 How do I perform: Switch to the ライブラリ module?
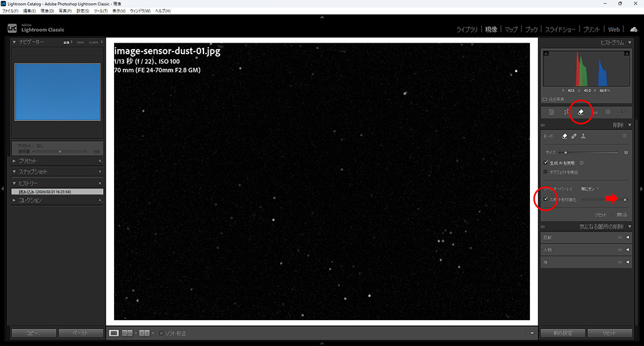[467, 30]
